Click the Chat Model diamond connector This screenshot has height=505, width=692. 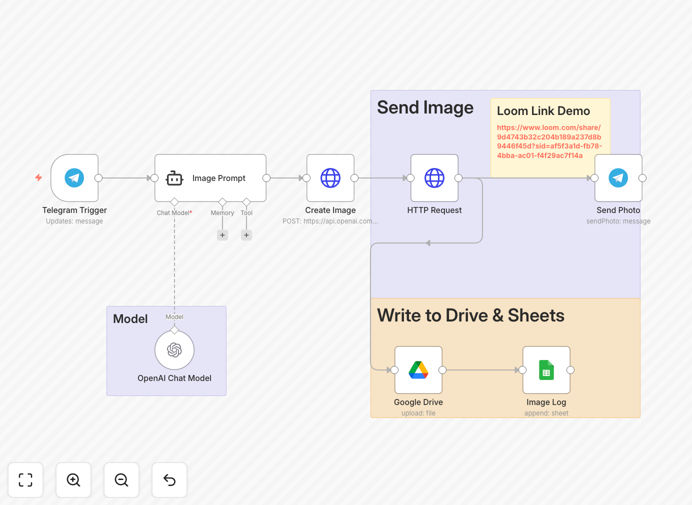pyautogui.click(x=174, y=202)
